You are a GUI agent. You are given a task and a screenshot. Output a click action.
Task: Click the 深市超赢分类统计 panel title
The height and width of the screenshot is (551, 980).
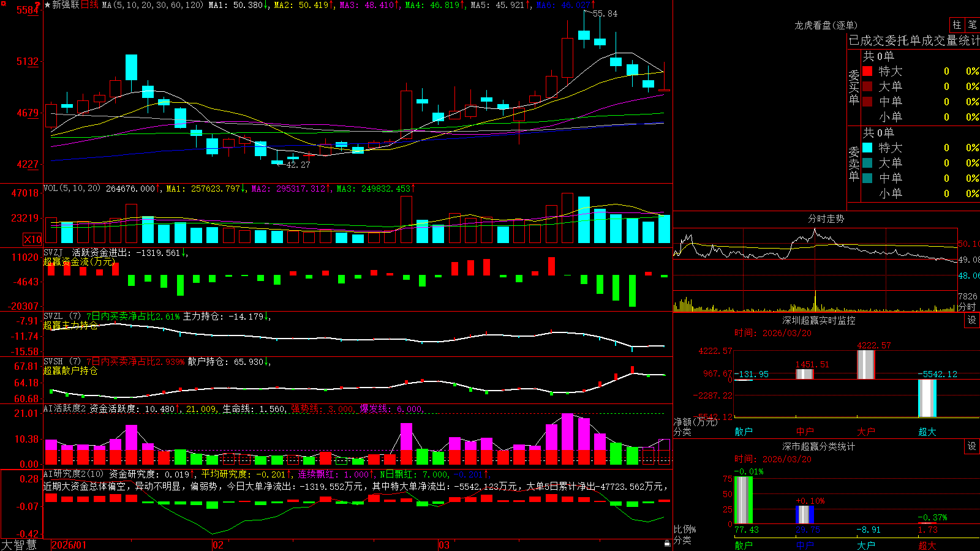pos(818,446)
